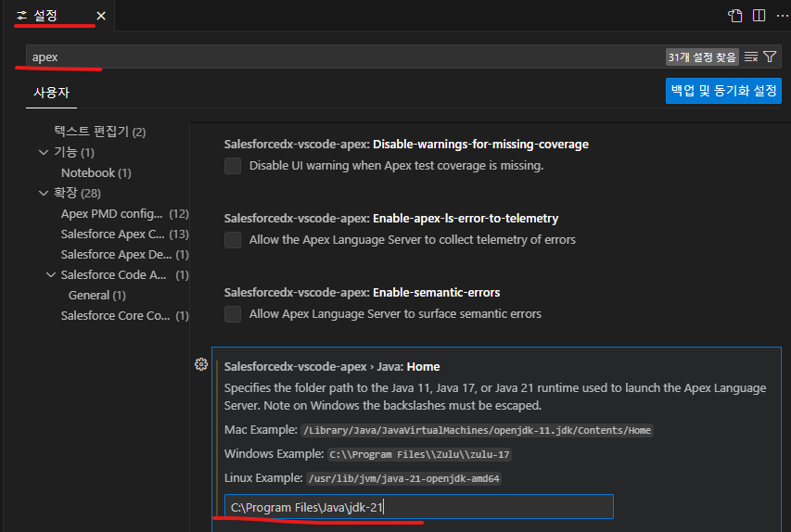The height and width of the screenshot is (532, 791).
Task: Enable Disable-warnings-for-missing-coverage checkbox
Action: pyautogui.click(x=233, y=166)
